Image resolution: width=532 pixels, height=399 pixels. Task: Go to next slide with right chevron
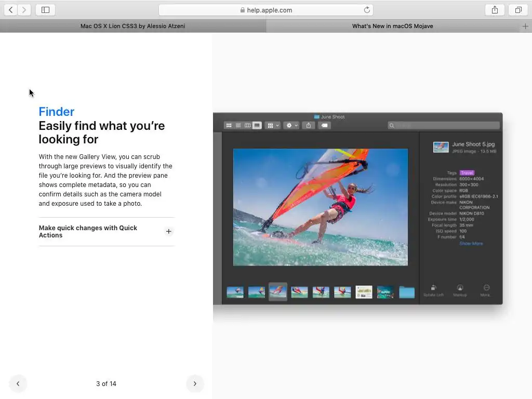pyautogui.click(x=195, y=383)
